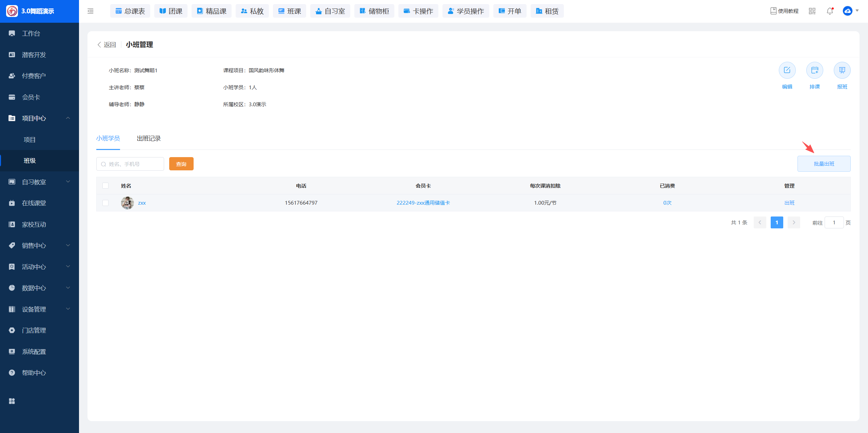Open the 总课表 top menu
Screen dimensions: 868x433
coord(130,11)
